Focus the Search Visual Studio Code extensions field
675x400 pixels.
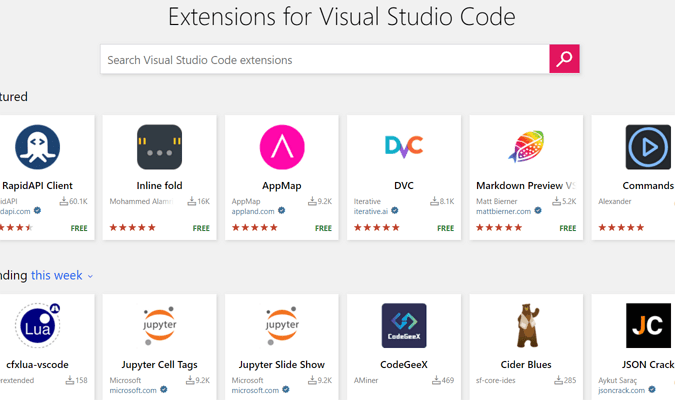[x=325, y=59]
